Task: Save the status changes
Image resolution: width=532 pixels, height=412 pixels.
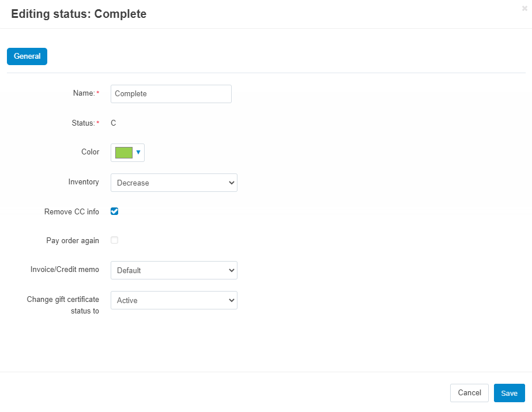Action: pyautogui.click(x=510, y=393)
